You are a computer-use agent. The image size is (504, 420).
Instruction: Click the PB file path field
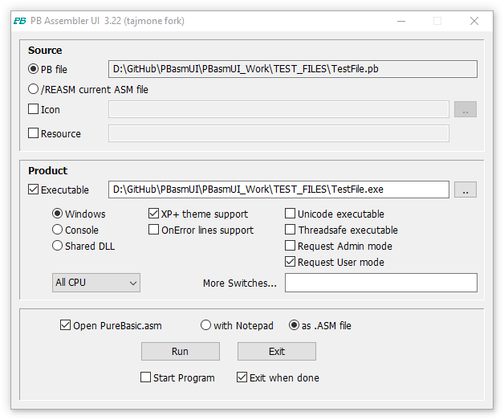point(292,69)
